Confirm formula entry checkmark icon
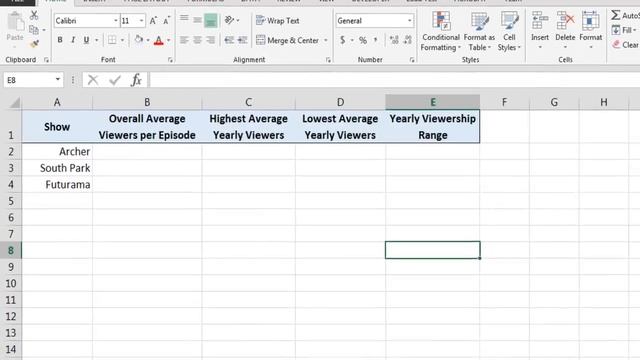Viewport: 640px width, 360px height. (x=115, y=80)
